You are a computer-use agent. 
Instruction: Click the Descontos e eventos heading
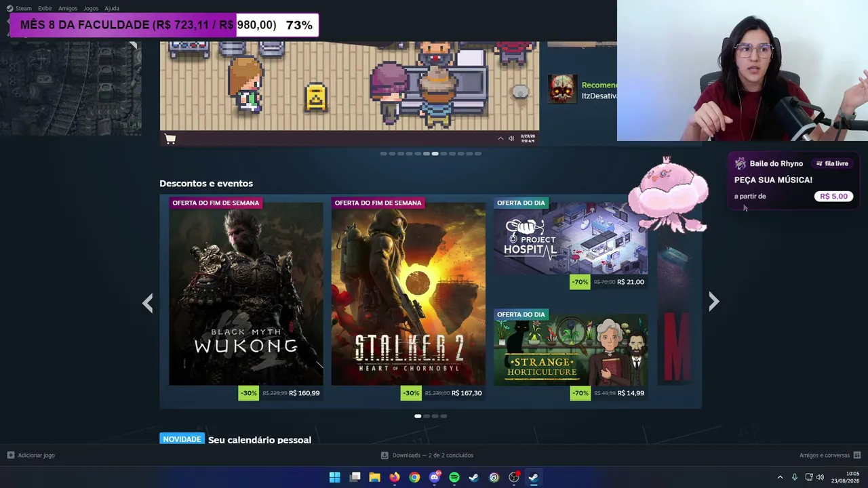point(206,184)
